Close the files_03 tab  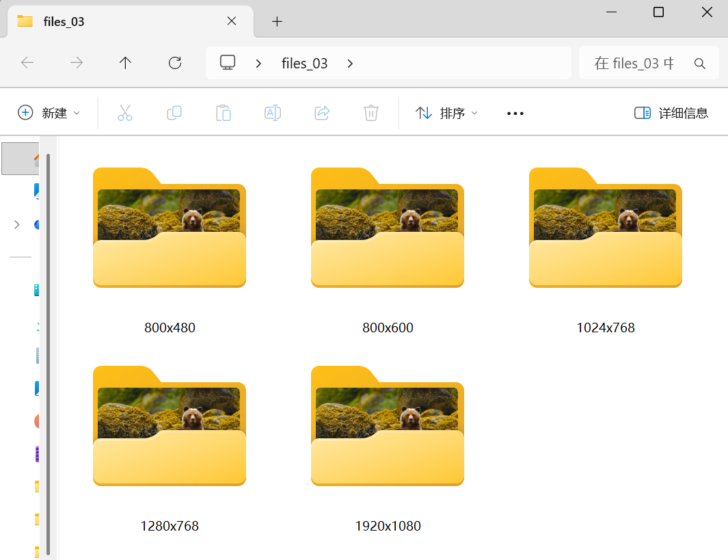[232, 21]
